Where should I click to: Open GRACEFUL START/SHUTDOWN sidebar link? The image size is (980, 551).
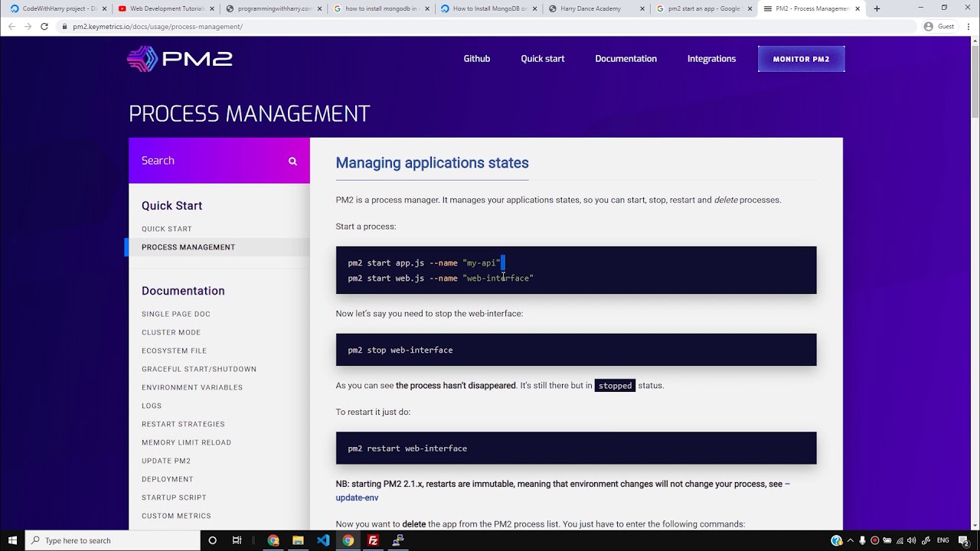[199, 369]
